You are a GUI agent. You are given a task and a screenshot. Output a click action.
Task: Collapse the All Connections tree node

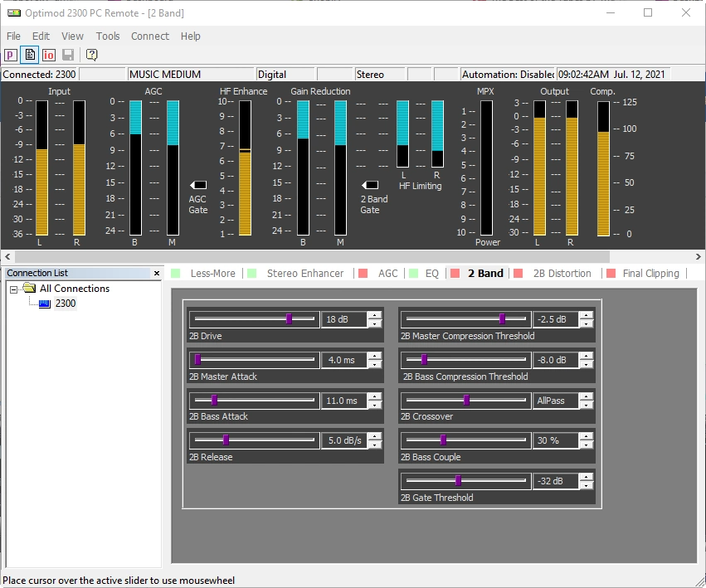point(13,289)
